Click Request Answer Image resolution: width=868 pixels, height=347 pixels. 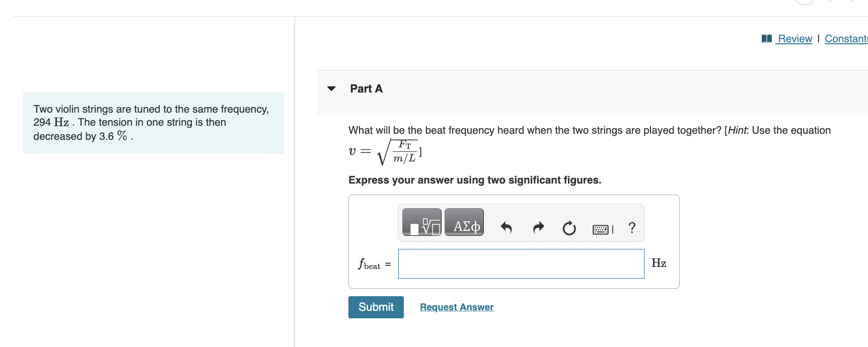point(456,307)
